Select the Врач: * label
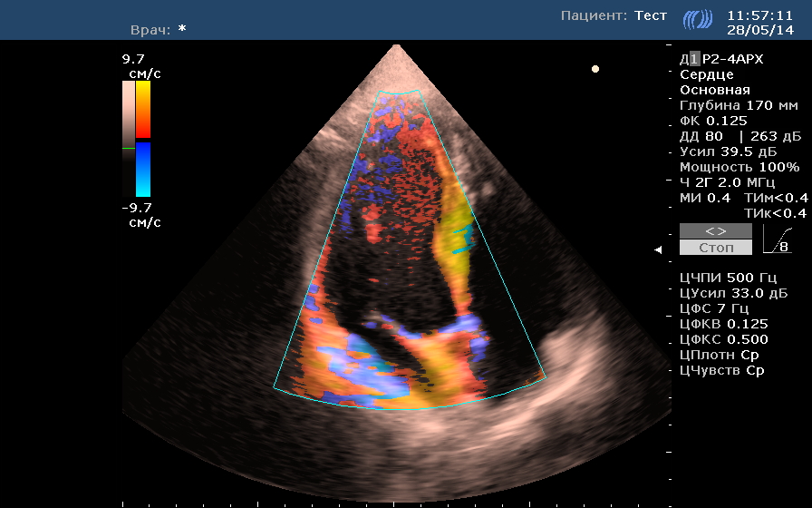 [x=159, y=30]
